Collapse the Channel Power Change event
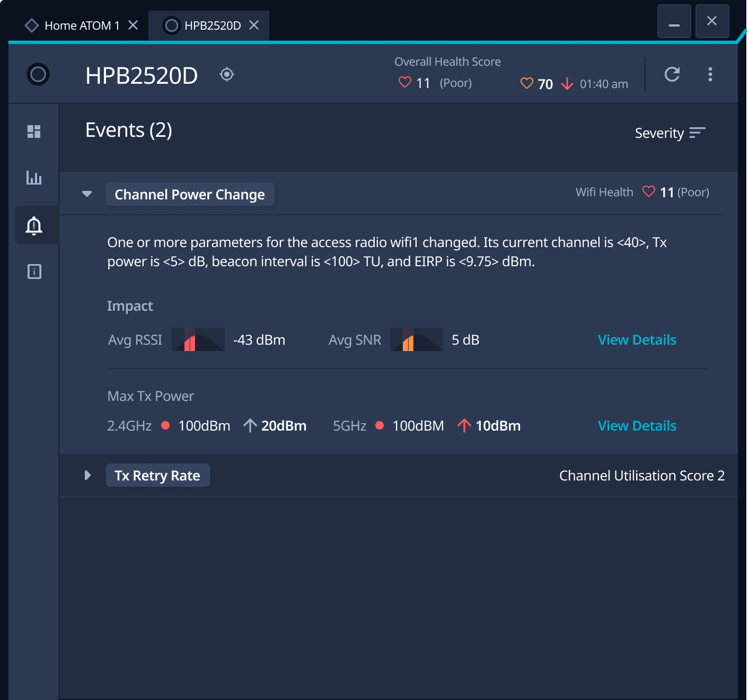Image resolution: width=749 pixels, height=700 pixels. click(x=87, y=194)
